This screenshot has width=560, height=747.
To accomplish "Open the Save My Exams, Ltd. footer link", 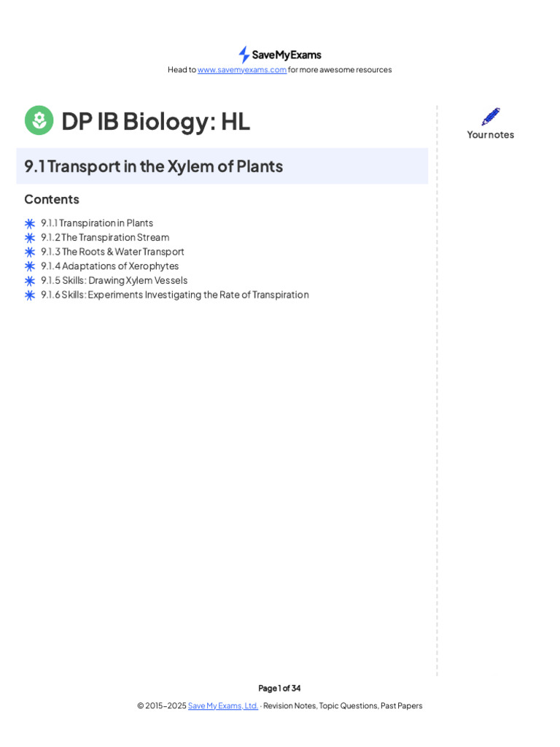I will pyautogui.click(x=223, y=705).
